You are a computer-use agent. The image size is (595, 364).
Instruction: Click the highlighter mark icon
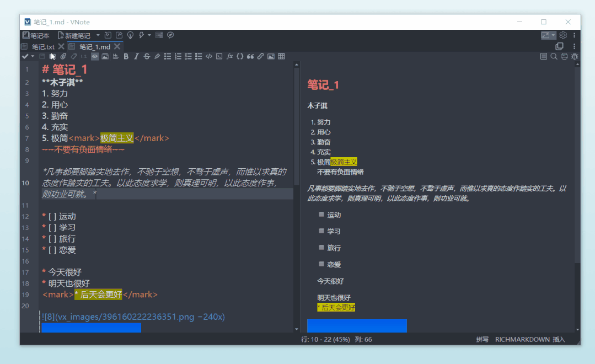pyautogui.click(x=157, y=57)
